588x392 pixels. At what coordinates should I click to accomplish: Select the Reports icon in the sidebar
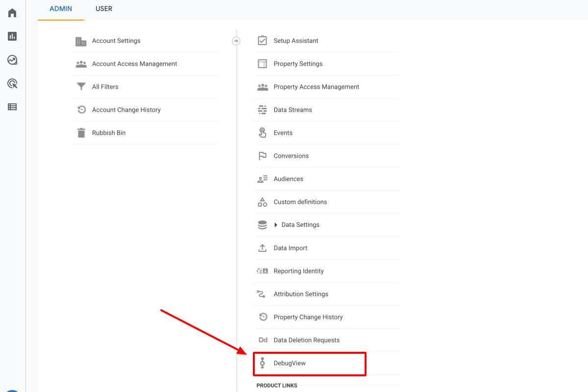(12, 36)
